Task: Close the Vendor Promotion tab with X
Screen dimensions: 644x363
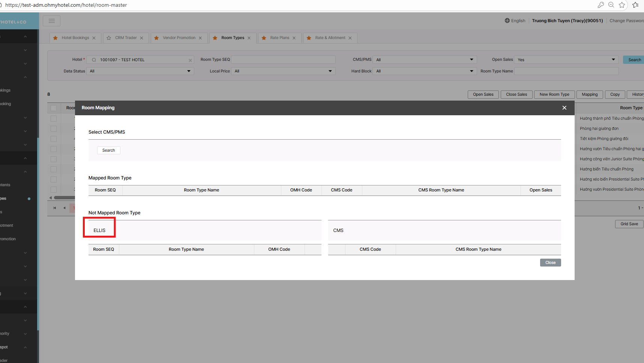Action: [200, 38]
